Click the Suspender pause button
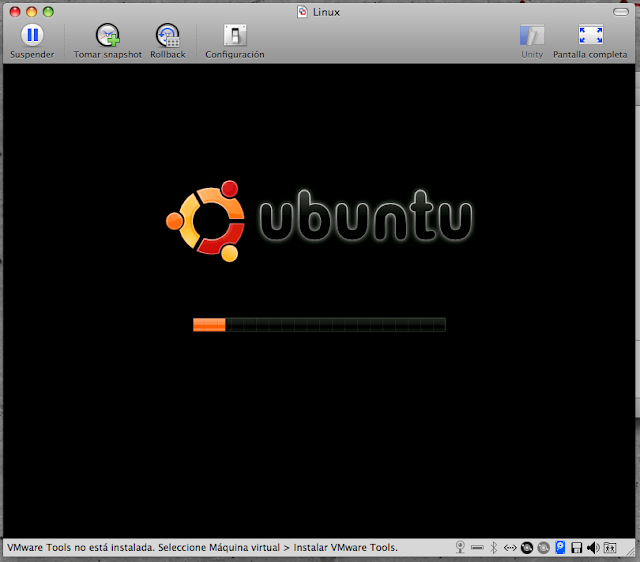 [x=32, y=35]
